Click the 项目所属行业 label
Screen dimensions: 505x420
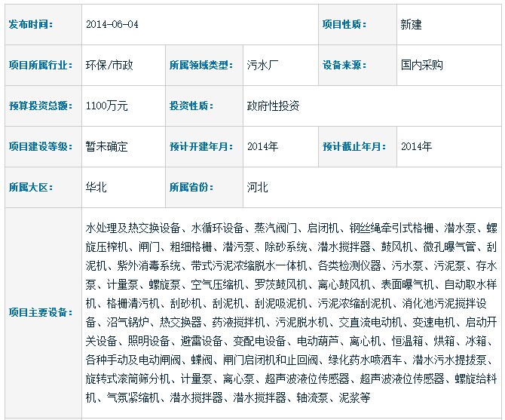pyautogui.click(x=41, y=65)
